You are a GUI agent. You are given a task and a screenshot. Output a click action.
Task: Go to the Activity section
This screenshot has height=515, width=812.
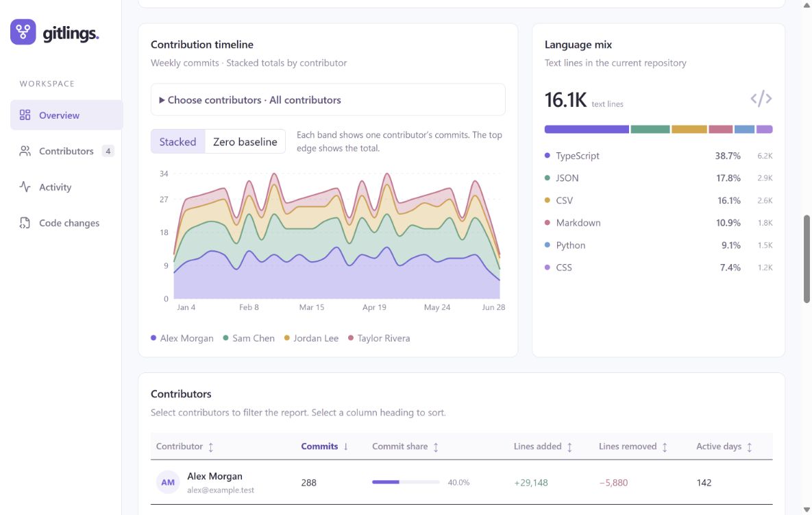tap(66, 187)
